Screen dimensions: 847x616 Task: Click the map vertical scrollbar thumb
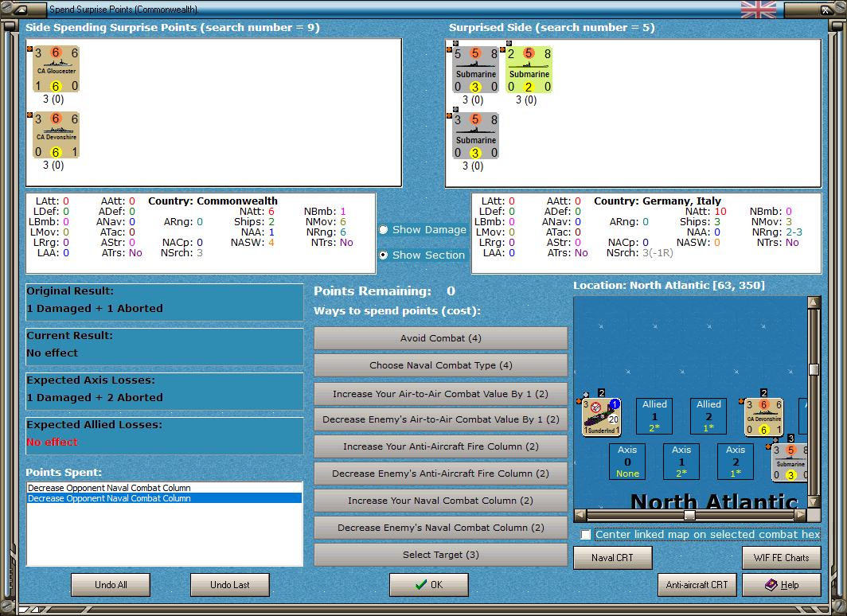pyautogui.click(x=814, y=369)
